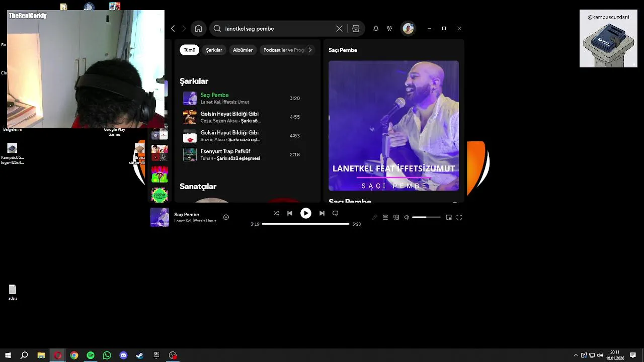Open the Windows Start menu
The image size is (644, 362).
click(8, 355)
